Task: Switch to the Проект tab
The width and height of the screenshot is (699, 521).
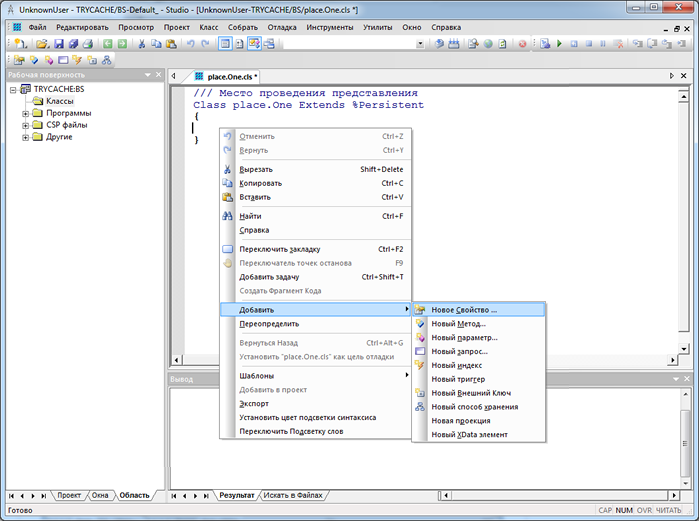Action: pyautogui.click(x=69, y=495)
